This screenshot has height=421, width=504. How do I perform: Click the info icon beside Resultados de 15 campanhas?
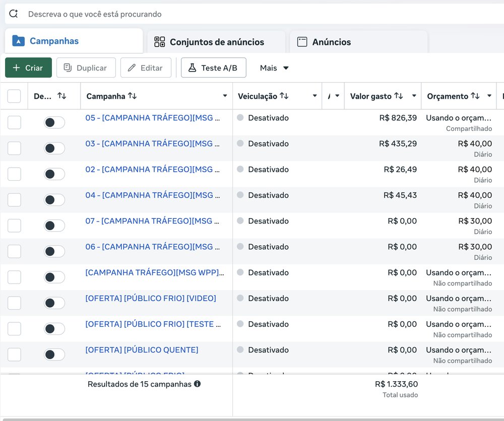pos(198,384)
